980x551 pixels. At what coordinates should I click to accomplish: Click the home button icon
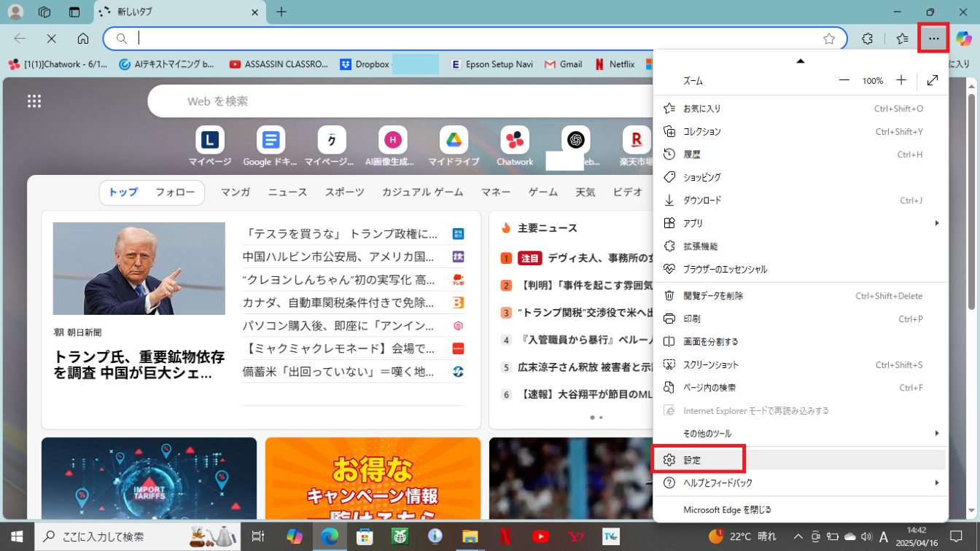tap(83, 39)
